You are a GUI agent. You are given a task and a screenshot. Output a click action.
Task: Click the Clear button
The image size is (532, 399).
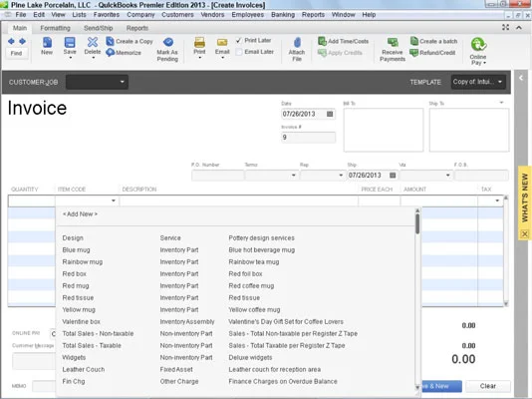tap(488, 386)
